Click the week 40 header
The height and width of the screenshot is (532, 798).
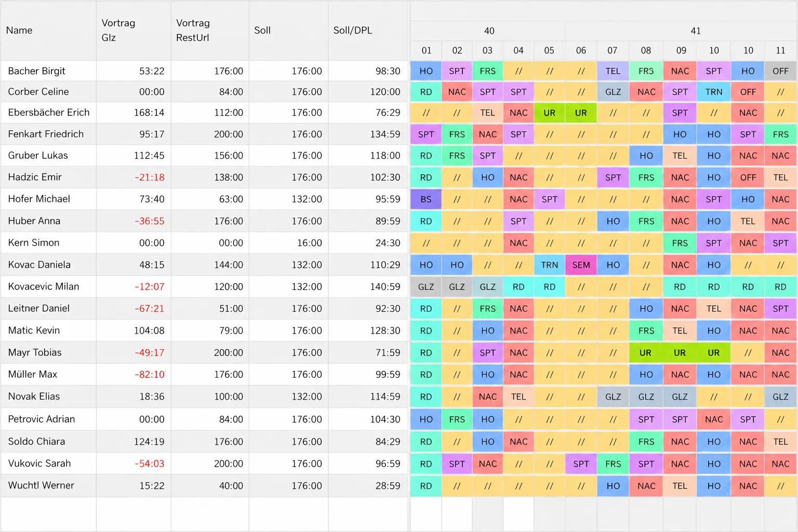pos(488,31)
